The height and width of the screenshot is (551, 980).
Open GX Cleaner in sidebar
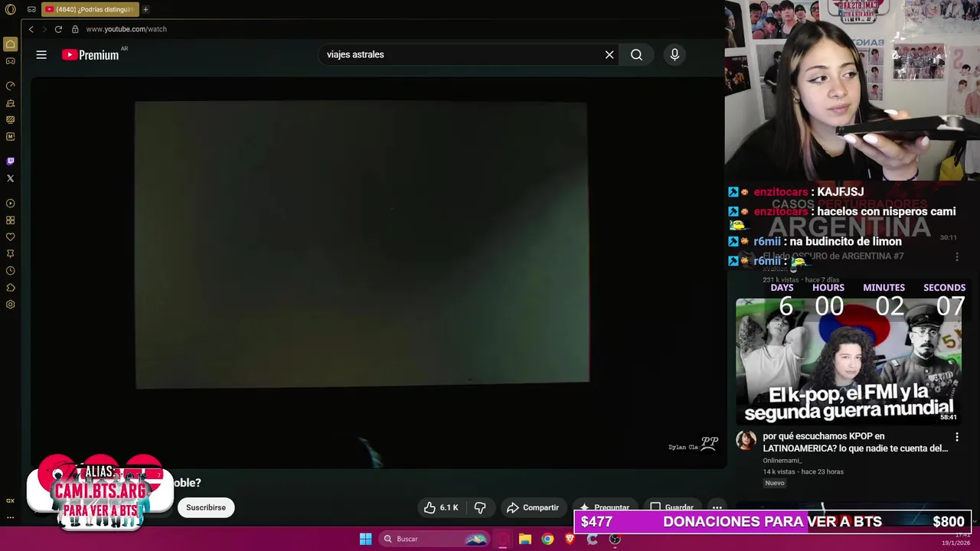click(11, 103)
